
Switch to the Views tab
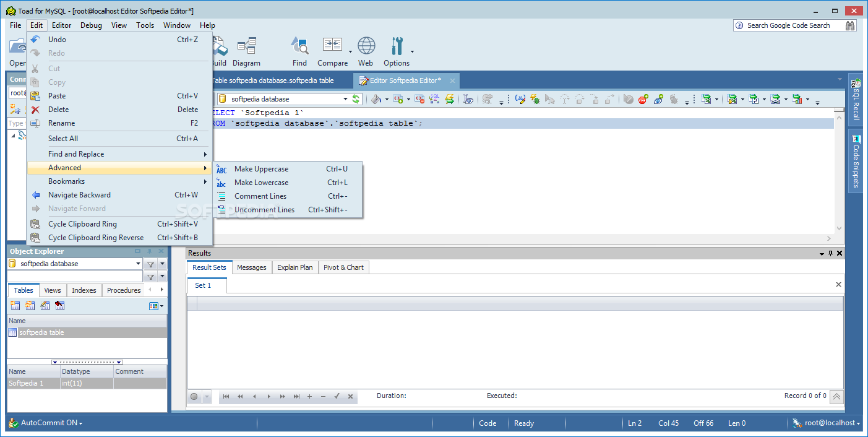tap(53, 290)
